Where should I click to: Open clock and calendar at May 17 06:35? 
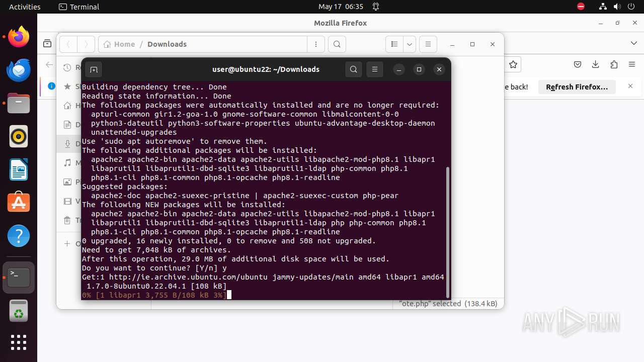coord(341,7)
